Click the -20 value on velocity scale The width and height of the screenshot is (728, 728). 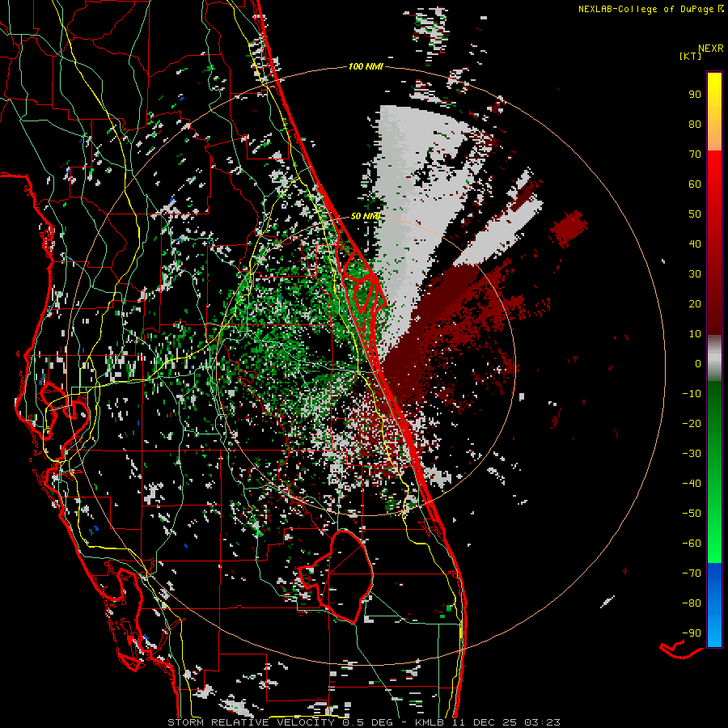click(692, 424)
